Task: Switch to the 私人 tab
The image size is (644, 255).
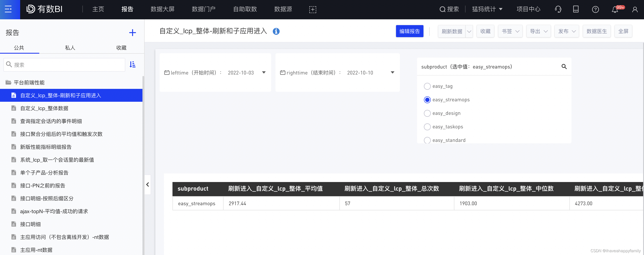Action: (x=70, y=48)
